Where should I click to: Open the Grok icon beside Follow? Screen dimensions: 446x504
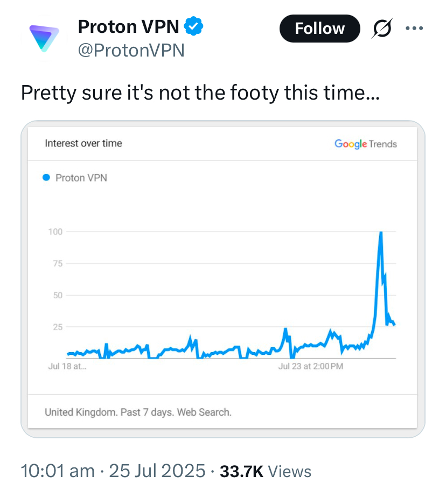pyautogui.click(x=382, y=29)
